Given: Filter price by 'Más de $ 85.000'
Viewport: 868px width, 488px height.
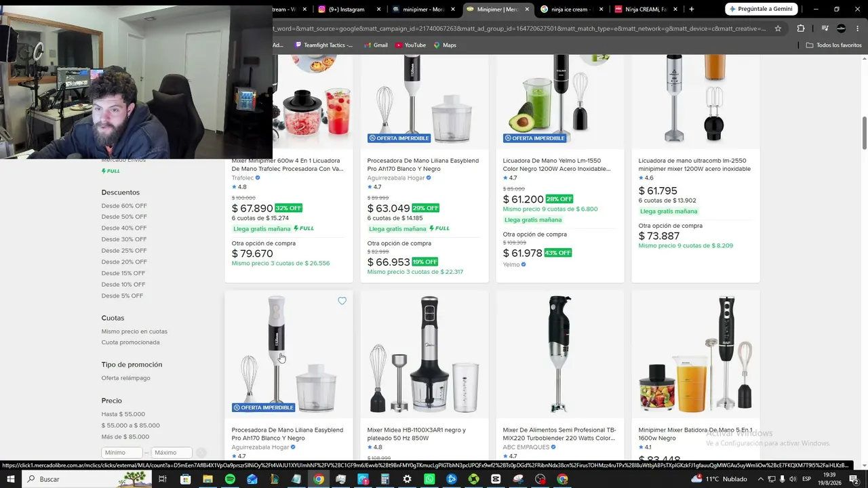Looking at the screenshot, I should [125, 436].
